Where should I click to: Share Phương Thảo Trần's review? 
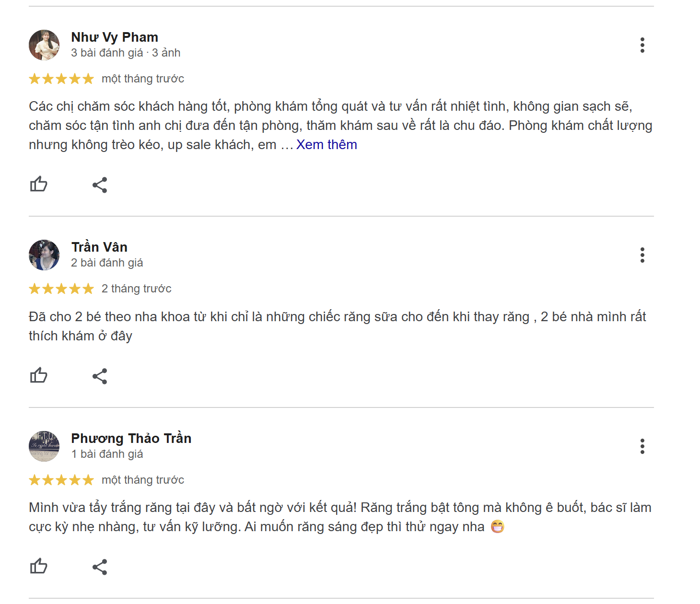(100, 566)
